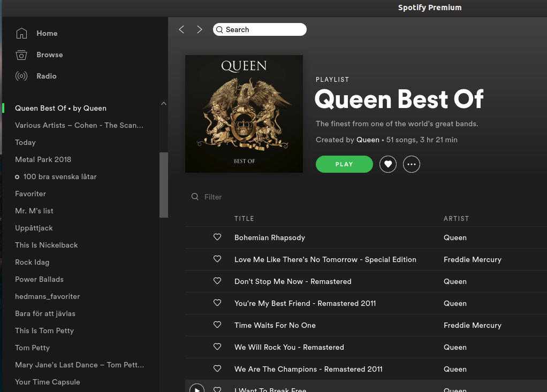Open the Home section icon
This screenshot has height=392, width=547.
pos(21,34)
